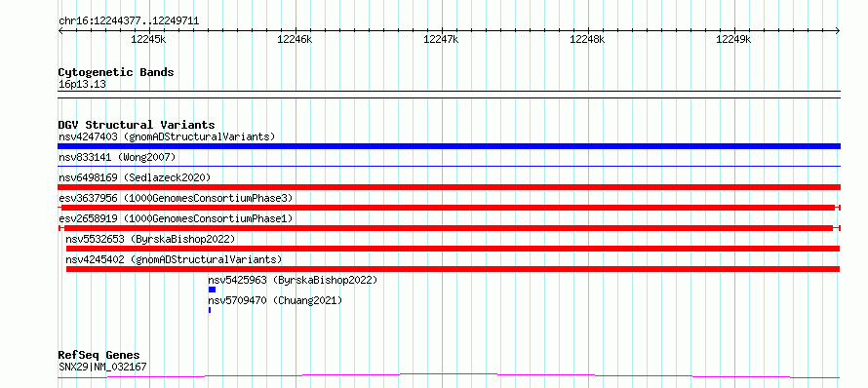Click the chr16:12244377..12249711 coordinate label
This screenshot has height=388, width=868.
(129, 21)
